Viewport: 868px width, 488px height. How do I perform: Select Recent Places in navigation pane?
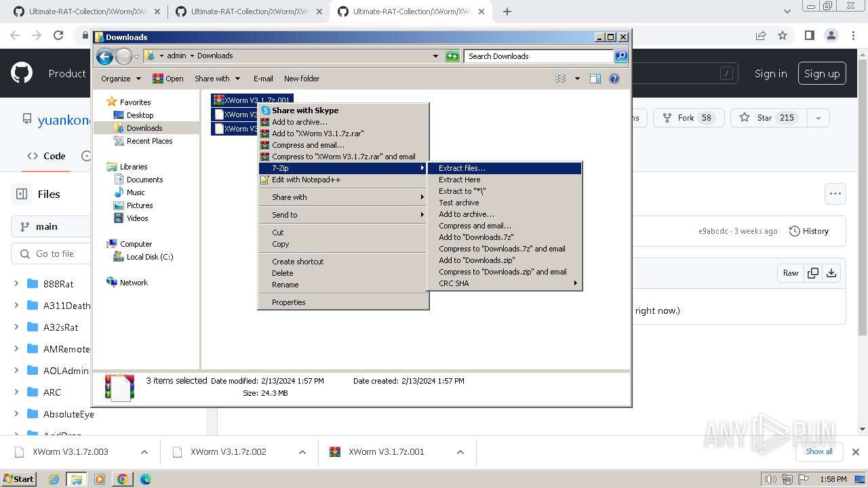coord(149,141)
